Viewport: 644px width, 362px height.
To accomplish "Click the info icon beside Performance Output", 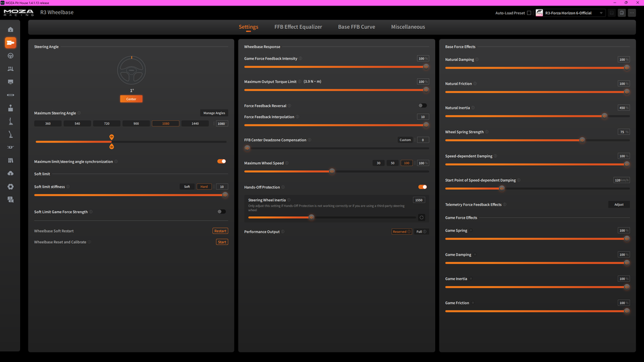I will click(283, 231).
